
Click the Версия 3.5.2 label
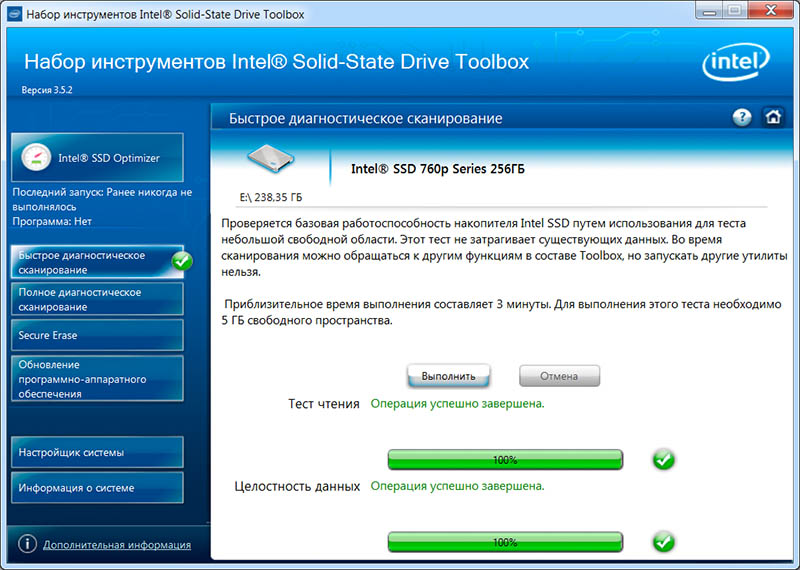[x=46, y=90]
